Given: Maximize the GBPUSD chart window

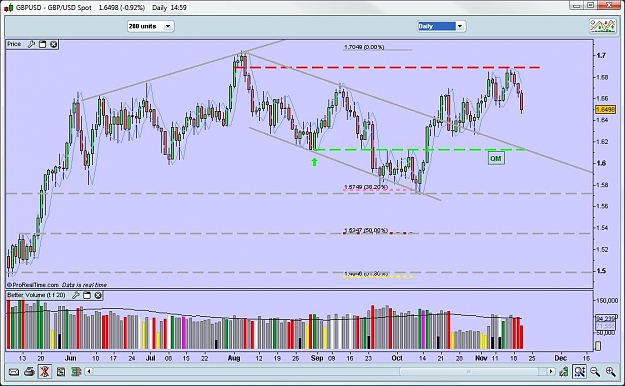Looking at the screenshot, I should pos(591,6).
